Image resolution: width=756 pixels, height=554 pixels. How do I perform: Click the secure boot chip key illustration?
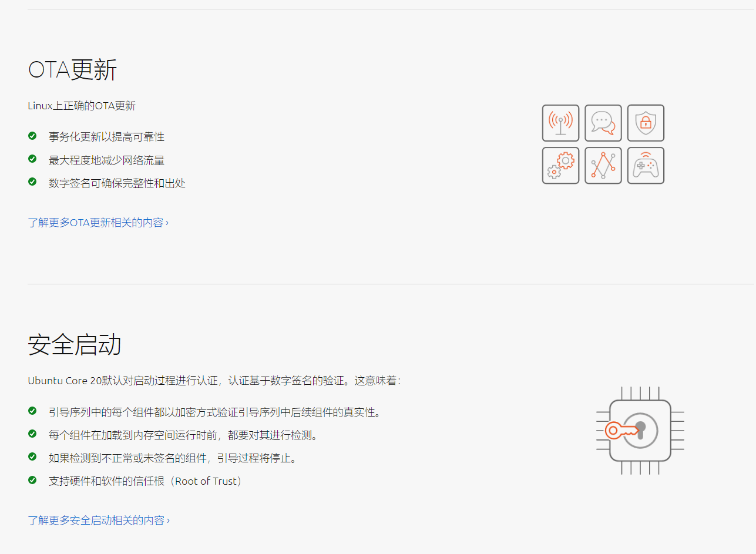point(640,431)
